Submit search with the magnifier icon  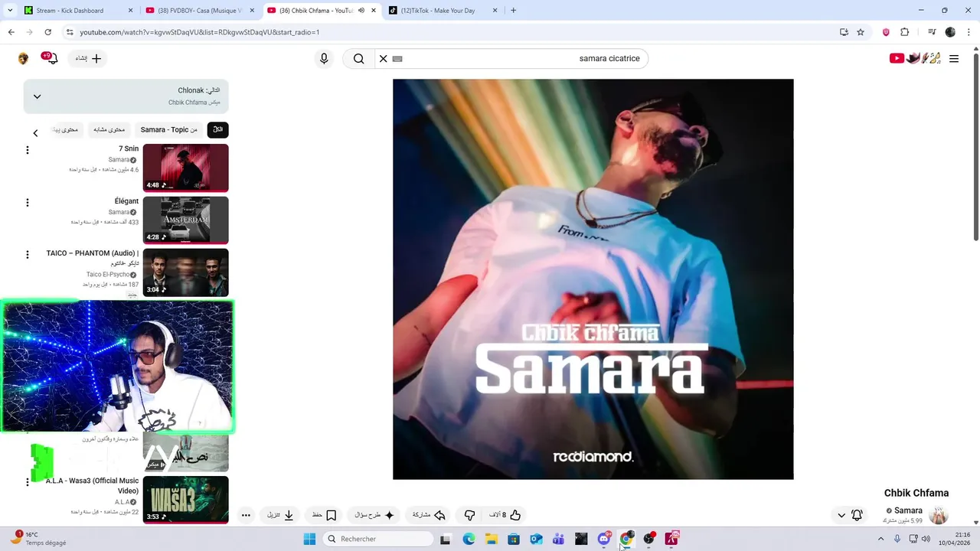point(358,59)
